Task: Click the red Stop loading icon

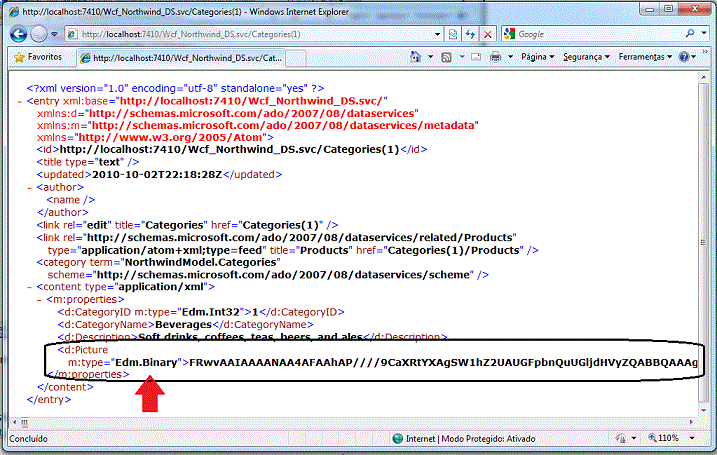Action: 488,34
